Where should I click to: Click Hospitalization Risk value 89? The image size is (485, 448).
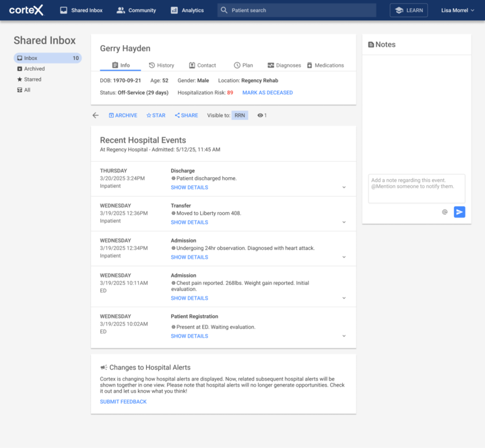click(230, 92)
